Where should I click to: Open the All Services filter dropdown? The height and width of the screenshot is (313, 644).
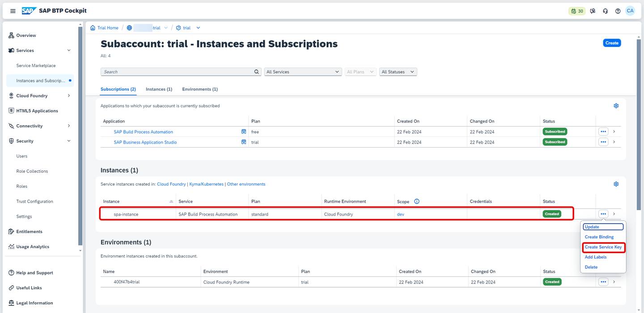(x=303, y=72)
